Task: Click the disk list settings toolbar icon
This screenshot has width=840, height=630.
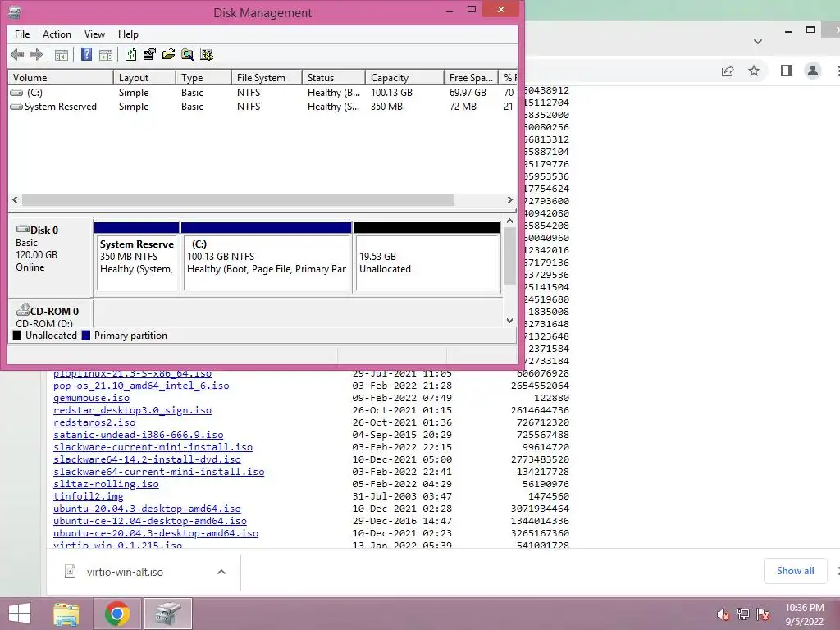Action: point(206,54)
